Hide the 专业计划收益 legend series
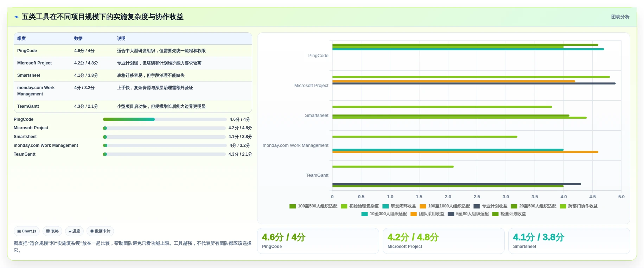Screen dimensions: 644x268 490,206
